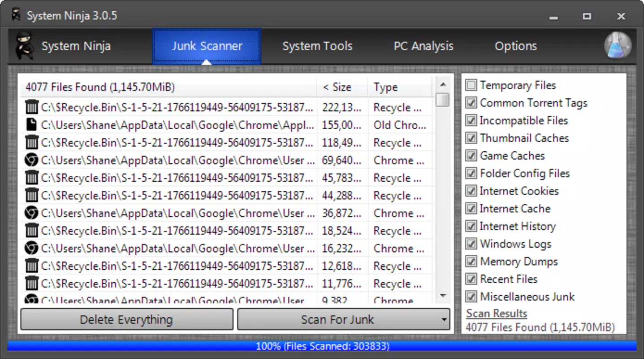This screenshot has width=644, height=359.
Task: Select the size cell 16,232...
Action: click(x=342, y=248)
